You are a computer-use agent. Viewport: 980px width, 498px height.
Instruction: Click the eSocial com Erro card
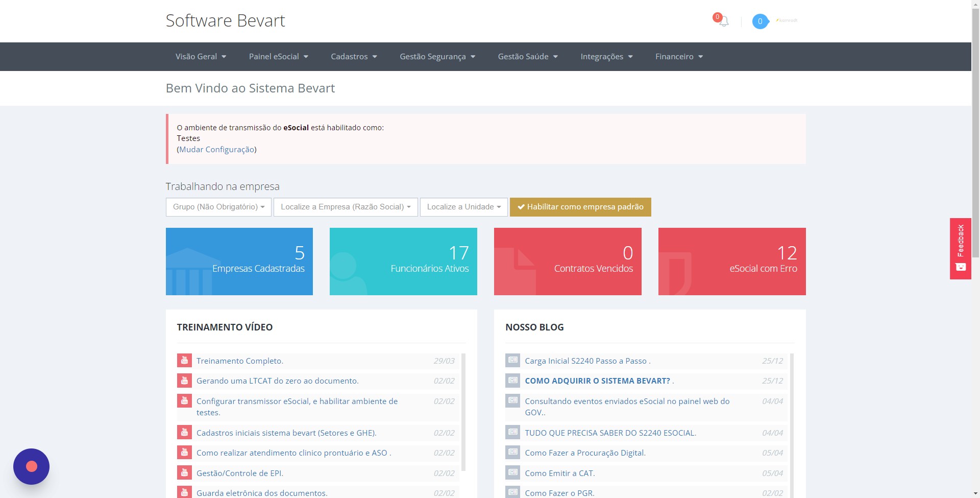click(732, 262)
